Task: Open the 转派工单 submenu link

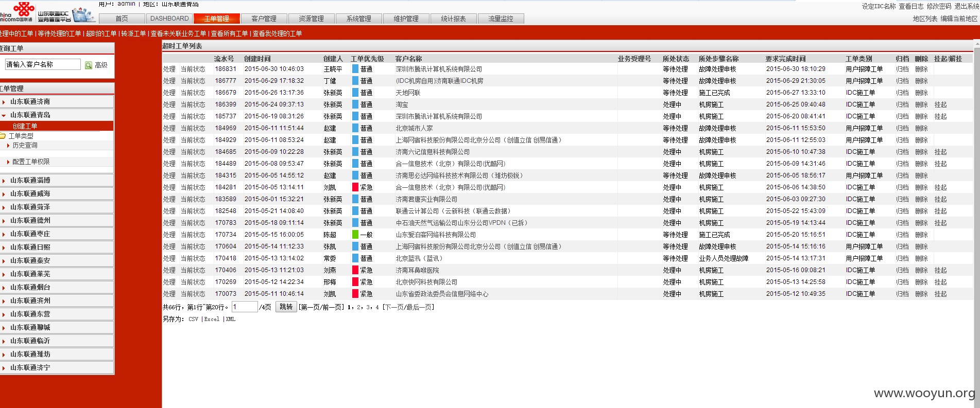Action: coord(133,33)
